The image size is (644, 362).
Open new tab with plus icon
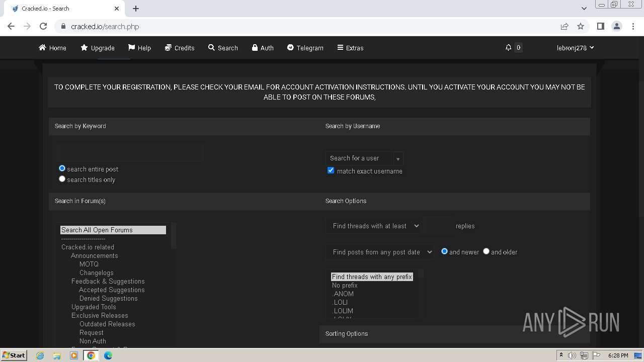point(136,9)
